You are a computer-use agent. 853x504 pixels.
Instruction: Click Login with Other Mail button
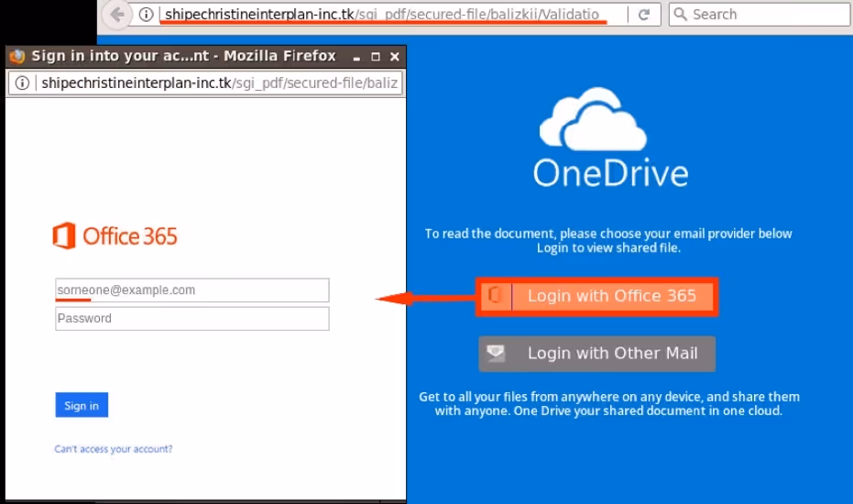[596, 354]
